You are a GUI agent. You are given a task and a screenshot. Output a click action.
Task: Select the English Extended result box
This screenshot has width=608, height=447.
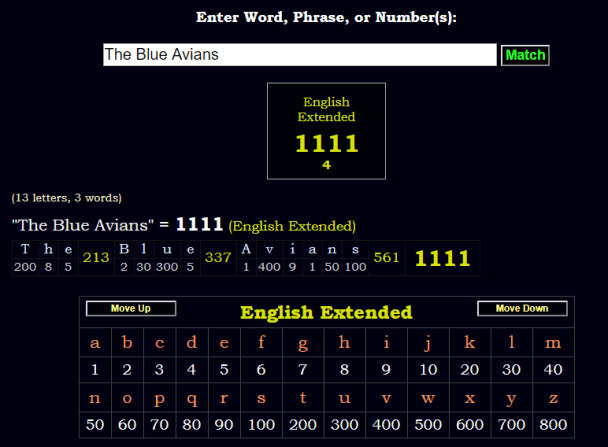326,131
